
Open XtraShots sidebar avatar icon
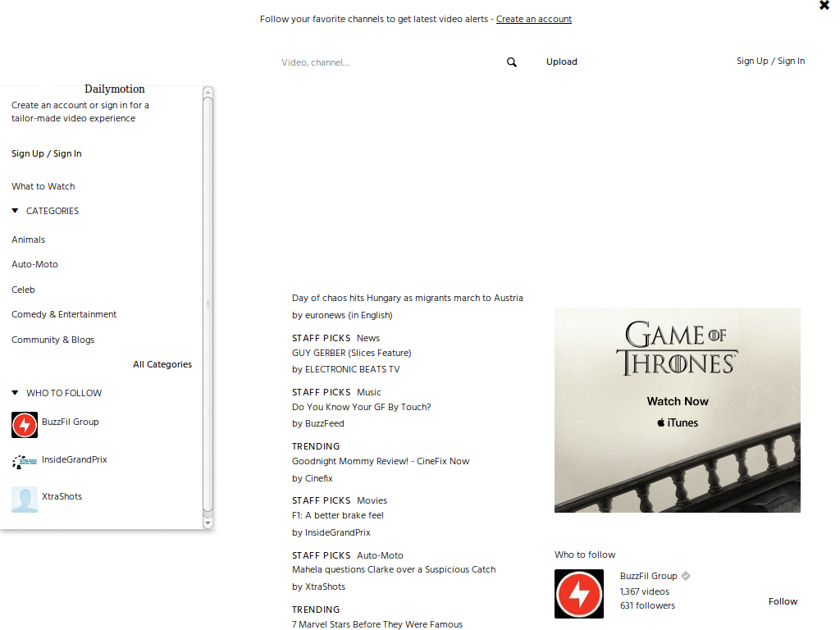tap(25, 500)
